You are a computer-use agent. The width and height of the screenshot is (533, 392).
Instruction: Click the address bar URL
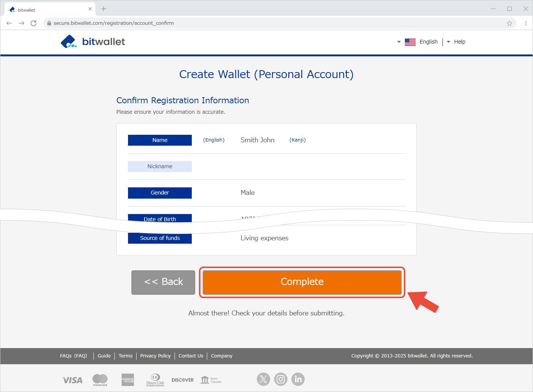114,23
